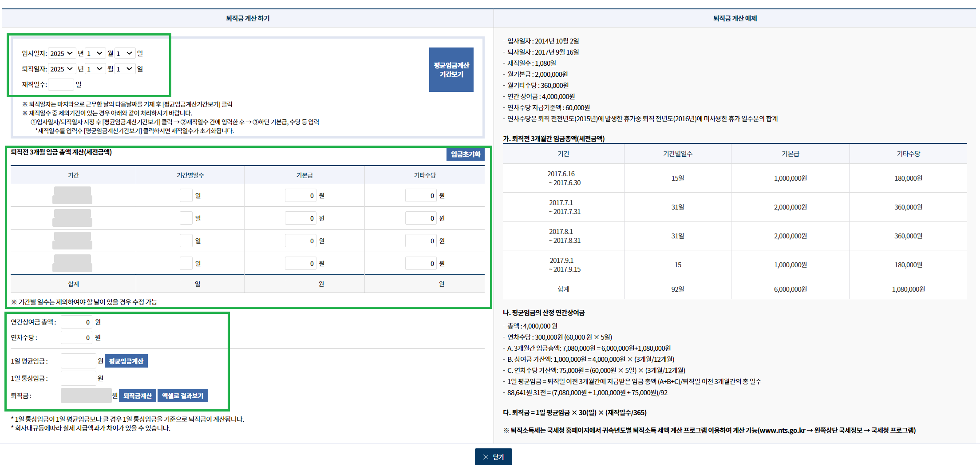Click the first 기본급 amount field

tap(300, 195)
